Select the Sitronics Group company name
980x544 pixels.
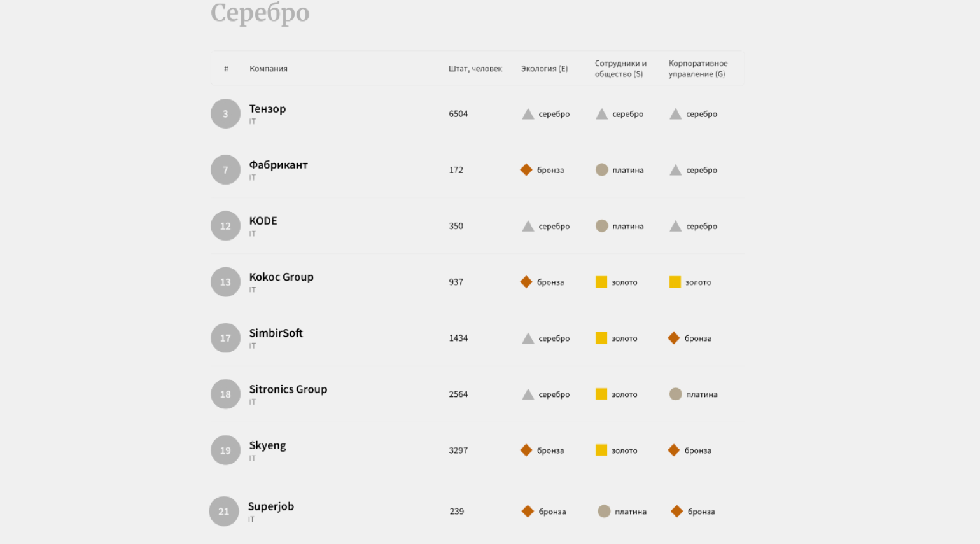(288, 389)
